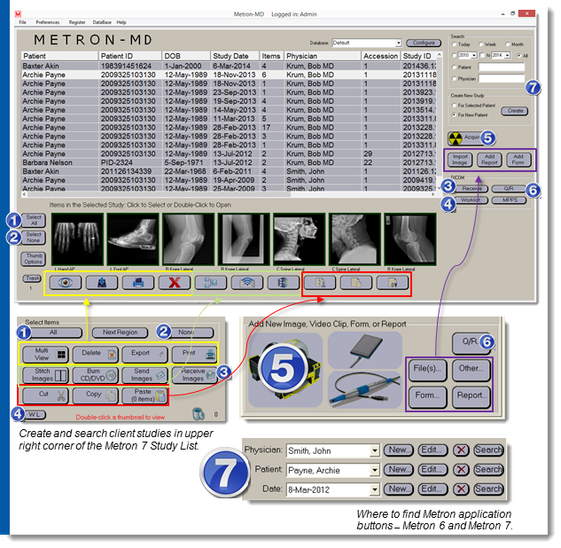The height and width of the screenshot is (548, 561).
Task: Click the wireless send envelope icon button
Action: tap(247, 283)
